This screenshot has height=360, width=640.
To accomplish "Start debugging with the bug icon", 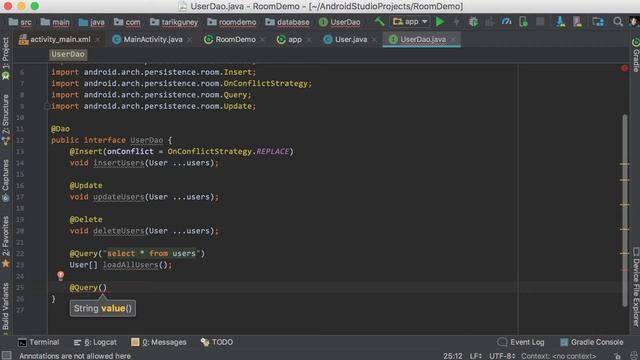I will coord(473,22).
